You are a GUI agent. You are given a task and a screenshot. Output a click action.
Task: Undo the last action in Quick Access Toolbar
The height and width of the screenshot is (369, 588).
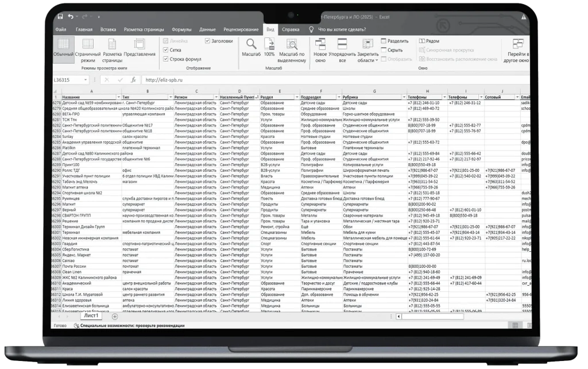(71, 17)
